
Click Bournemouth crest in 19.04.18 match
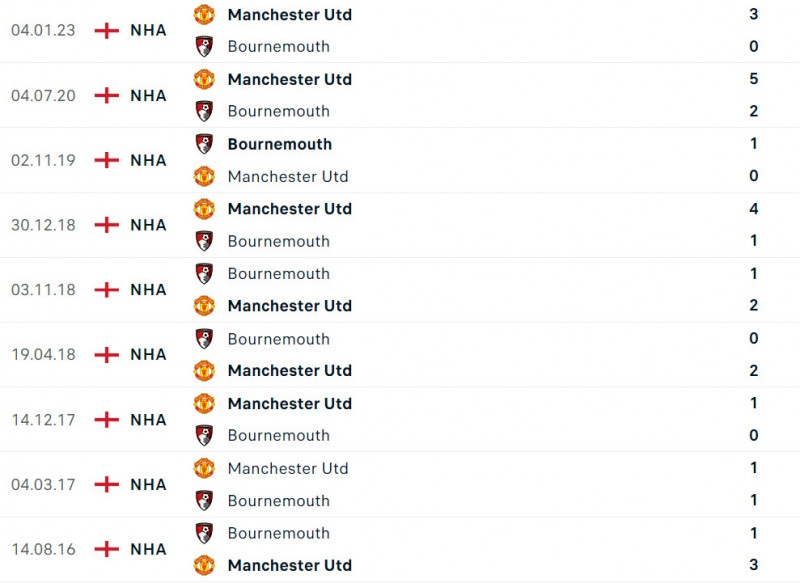click(x=204, y=339)
